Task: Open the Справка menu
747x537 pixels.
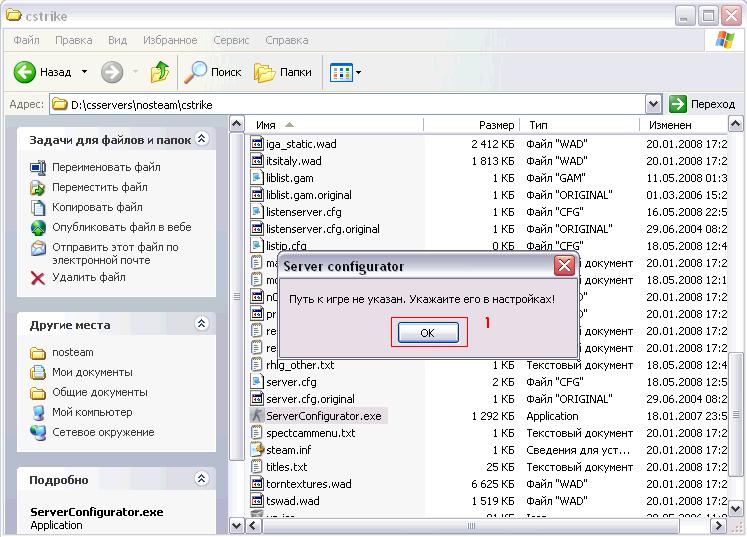Action: 286,40
